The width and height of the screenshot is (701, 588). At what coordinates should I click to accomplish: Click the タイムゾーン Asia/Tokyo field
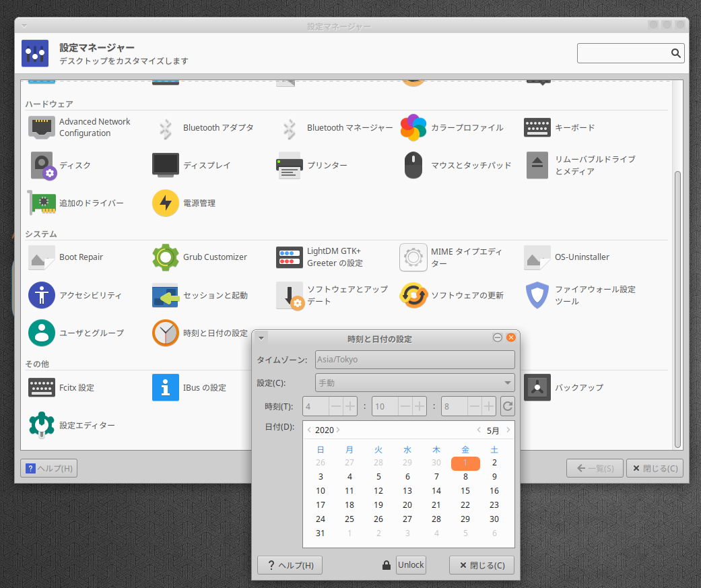click(415, 360)
